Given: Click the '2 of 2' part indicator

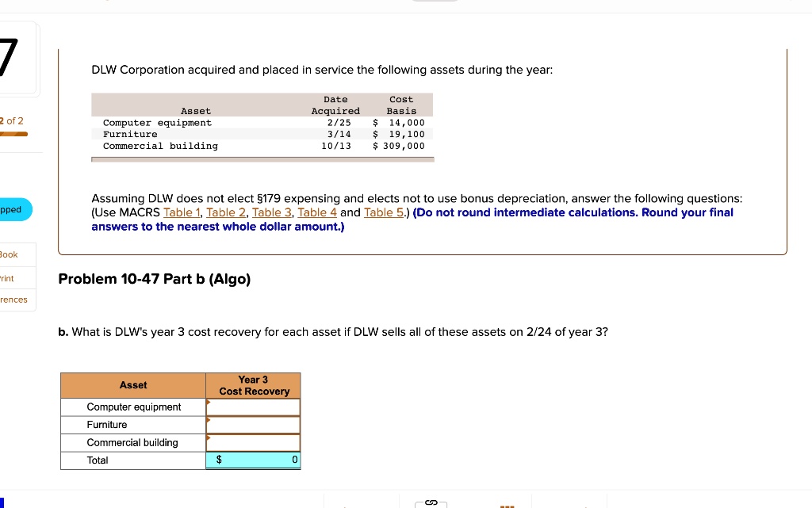Looking at the screenshot, I should (x=12, y=121).
